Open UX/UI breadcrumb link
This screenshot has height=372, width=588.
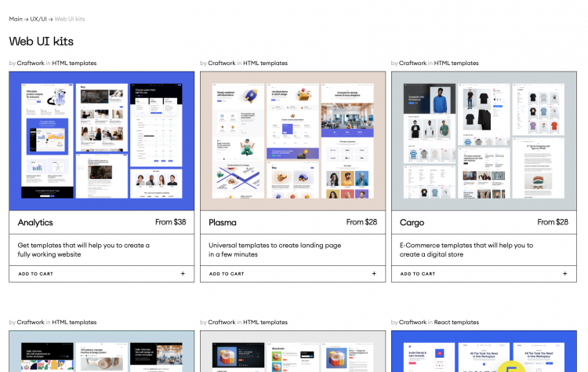pos(38,19)
